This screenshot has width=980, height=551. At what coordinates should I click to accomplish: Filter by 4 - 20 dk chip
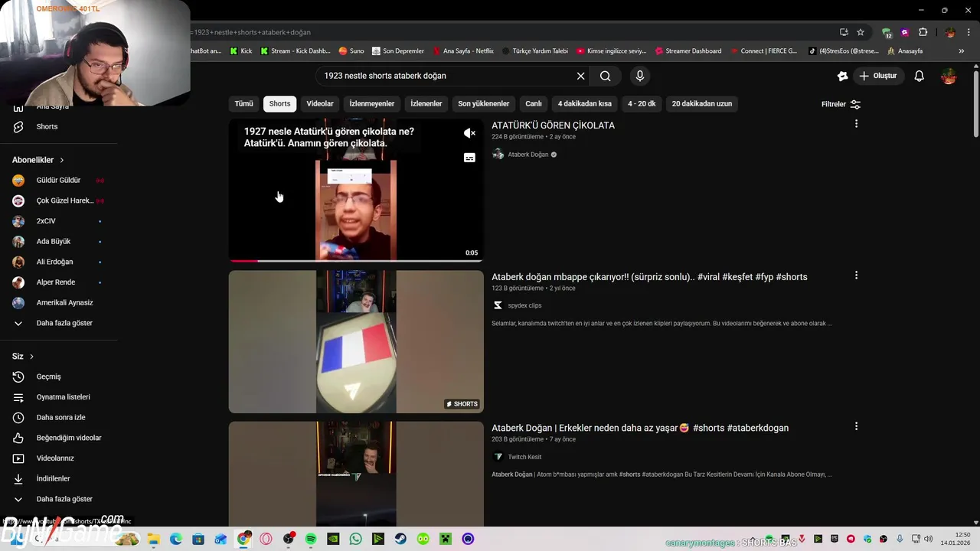642,104
